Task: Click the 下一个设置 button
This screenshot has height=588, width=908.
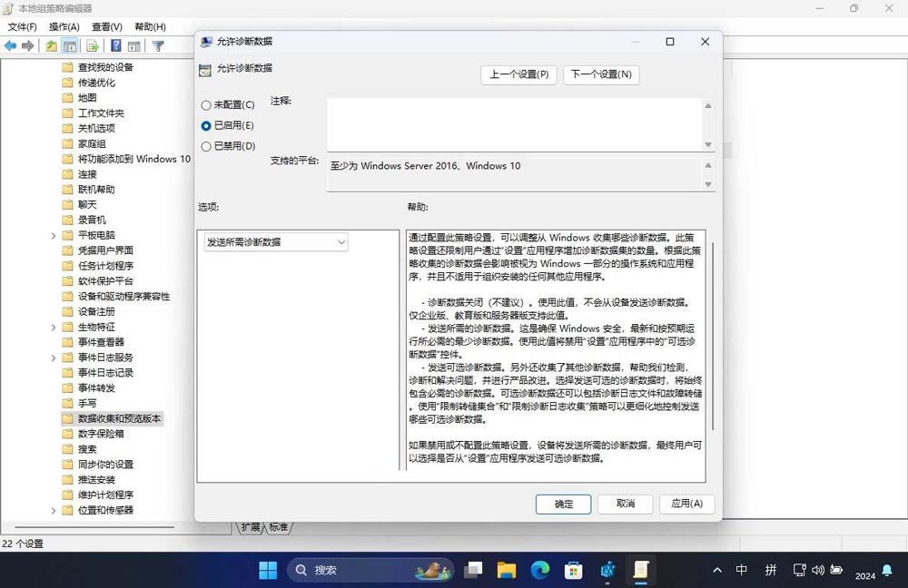Action: tap(601, 75)
